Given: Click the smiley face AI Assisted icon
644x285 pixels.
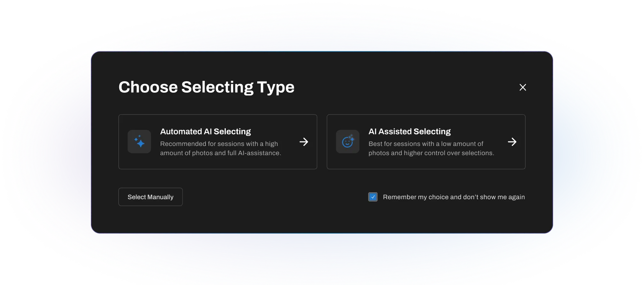Looking at the screenshot, I should tap(348, 141).
